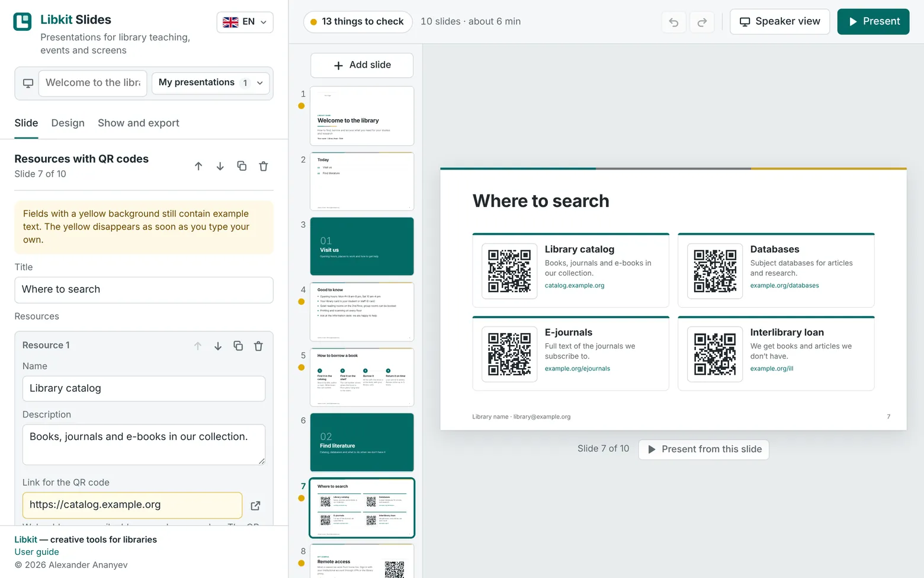The width and height of the screenshot is (924, 578).
Task: Click Present from this slide
Action: (x=704, y=449)
